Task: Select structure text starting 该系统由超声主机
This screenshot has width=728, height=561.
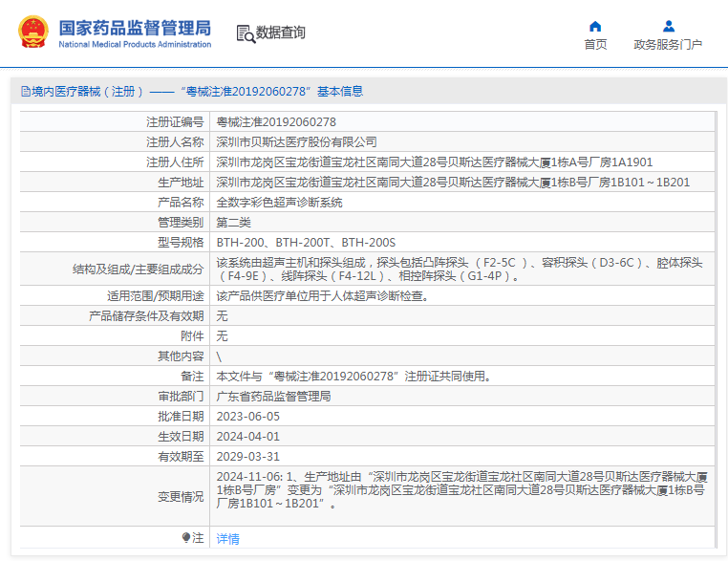Action: pyautogui.click(x=460, y=269)
